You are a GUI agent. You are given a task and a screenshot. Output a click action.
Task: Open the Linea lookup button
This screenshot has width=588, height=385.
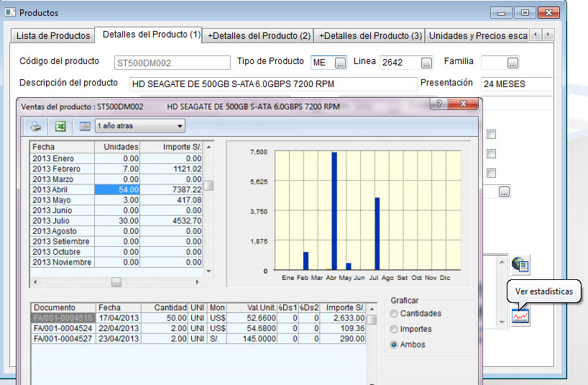tap(426, 63)
